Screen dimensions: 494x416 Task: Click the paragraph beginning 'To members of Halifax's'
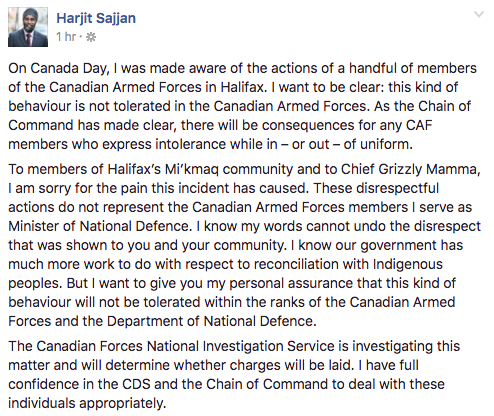(244, 245)
